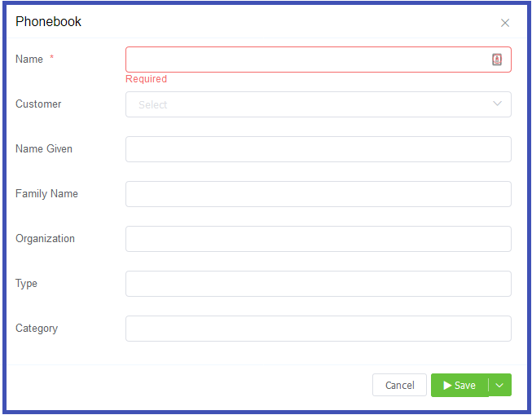This screenshot has width=532, height=415.
Task: Click into the Name Given text box
Action: 319,149
